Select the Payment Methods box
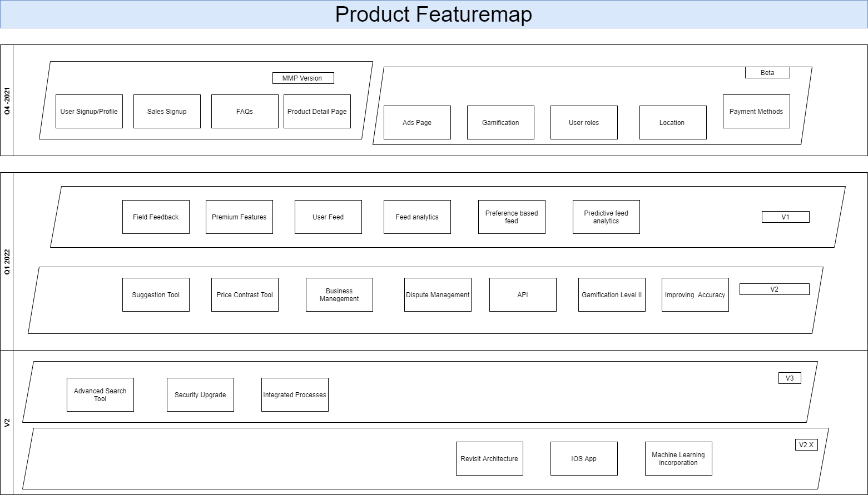 (756, 112)
